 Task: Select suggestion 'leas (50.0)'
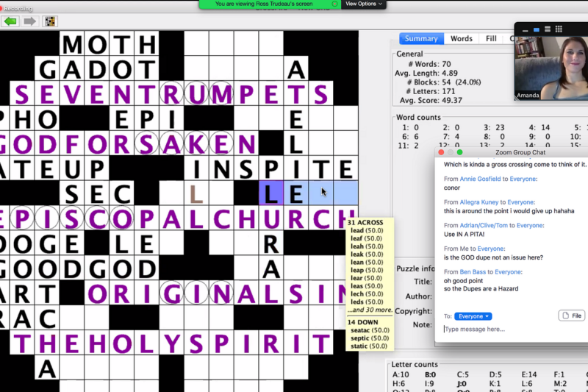tap(367, 286)
